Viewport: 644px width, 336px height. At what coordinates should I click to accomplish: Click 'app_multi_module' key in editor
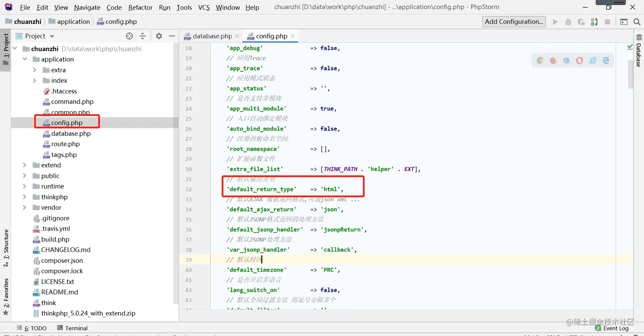point(256,109)
